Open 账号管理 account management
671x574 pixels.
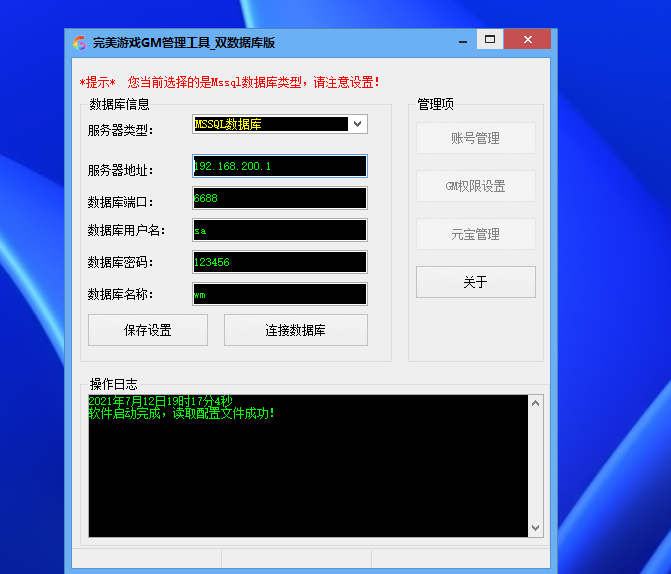(476, 138)
